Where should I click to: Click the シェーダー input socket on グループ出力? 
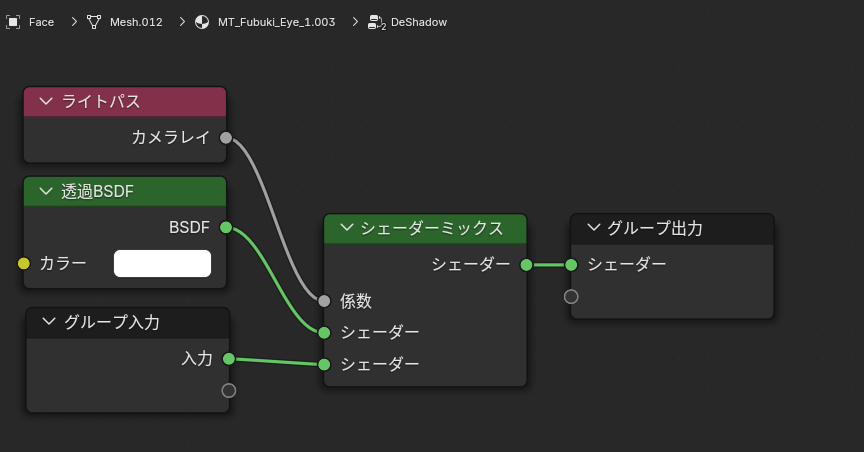[x=571, y=265]
